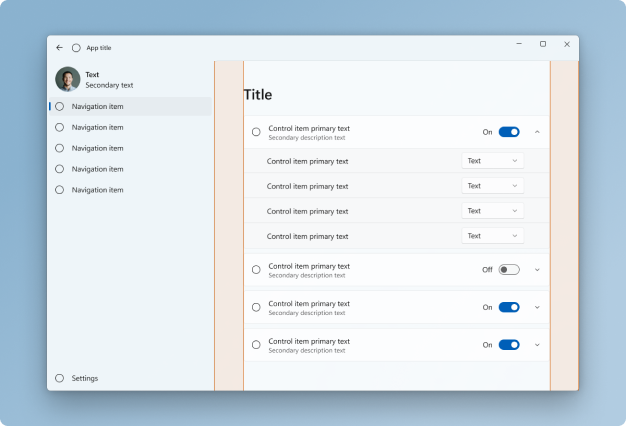
Task: Click the fourth sub-row 'Control item primary text'
Action: coord(307,236)
